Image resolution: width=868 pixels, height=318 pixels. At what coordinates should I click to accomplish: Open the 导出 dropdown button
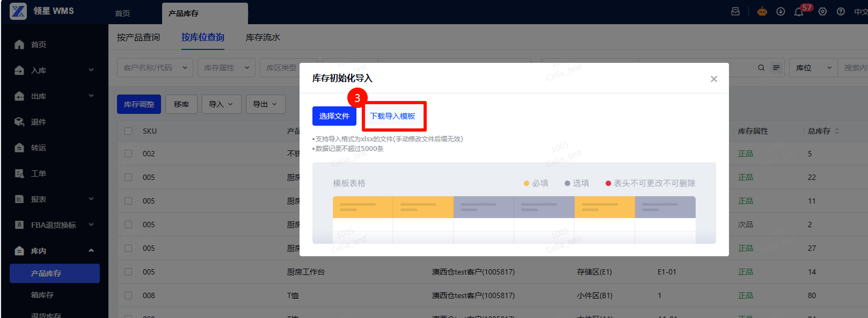pyautogui.click(x=265, y=104)
